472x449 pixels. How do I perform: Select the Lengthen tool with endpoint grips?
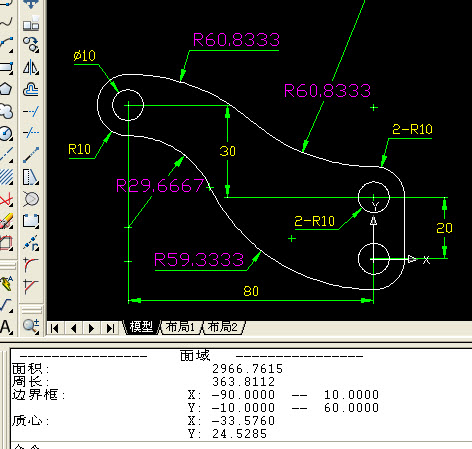[31, 155]
